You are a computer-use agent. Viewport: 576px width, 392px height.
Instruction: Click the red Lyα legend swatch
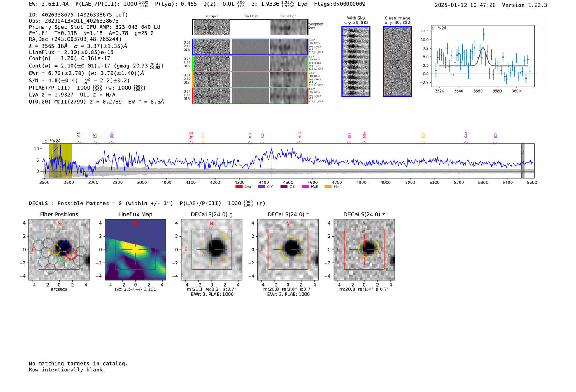pyautogui.click(x=239, y=186)
